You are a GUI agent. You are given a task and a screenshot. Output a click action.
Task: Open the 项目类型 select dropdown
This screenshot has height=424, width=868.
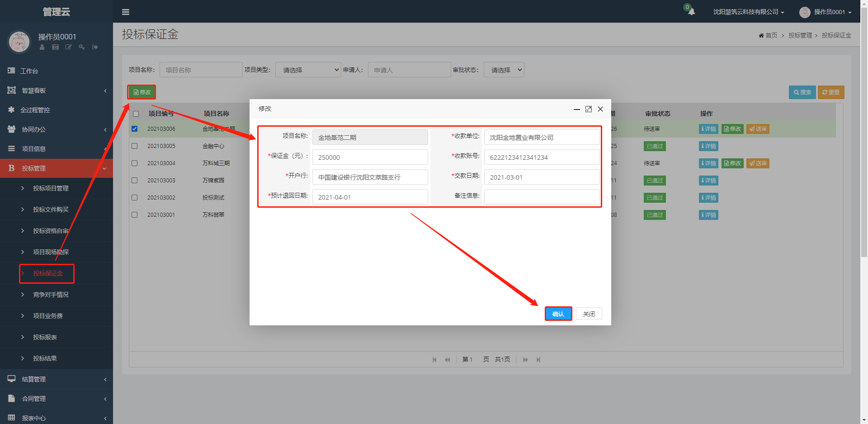308,70
